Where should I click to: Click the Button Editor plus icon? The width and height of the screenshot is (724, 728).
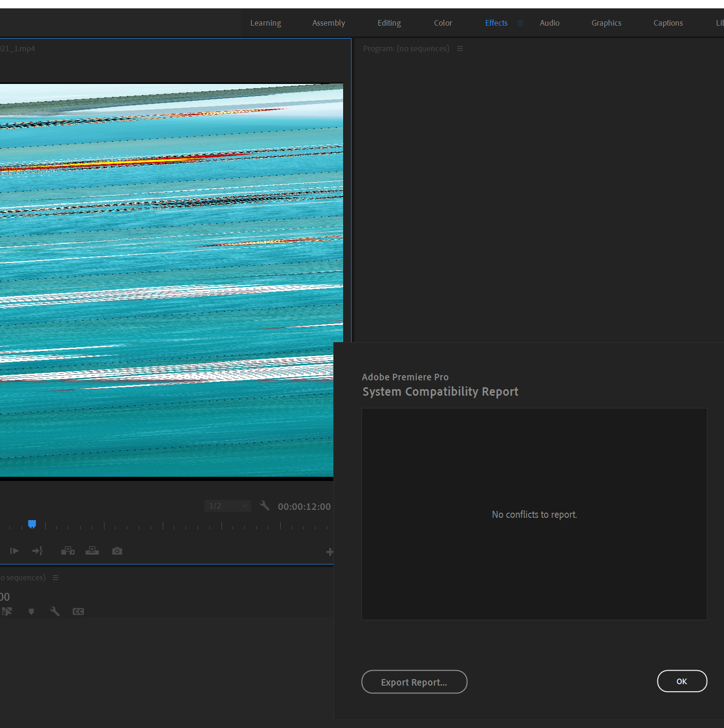pos(330,551)
